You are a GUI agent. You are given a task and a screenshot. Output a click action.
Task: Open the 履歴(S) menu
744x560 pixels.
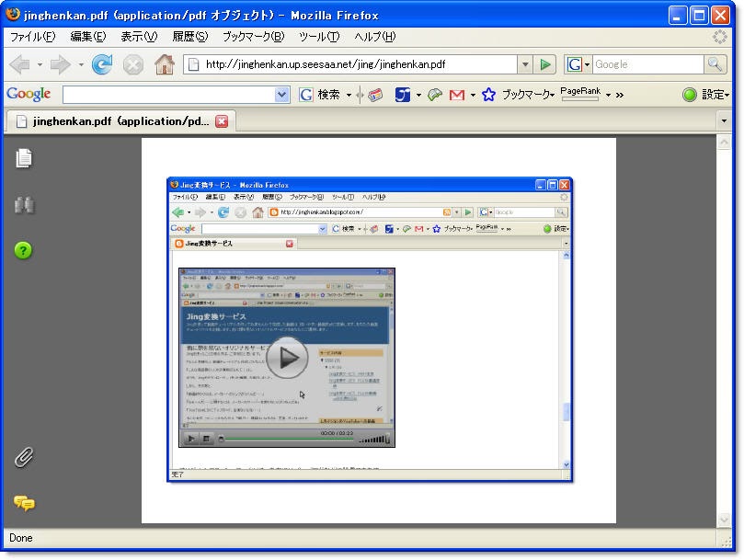point(189,37)
